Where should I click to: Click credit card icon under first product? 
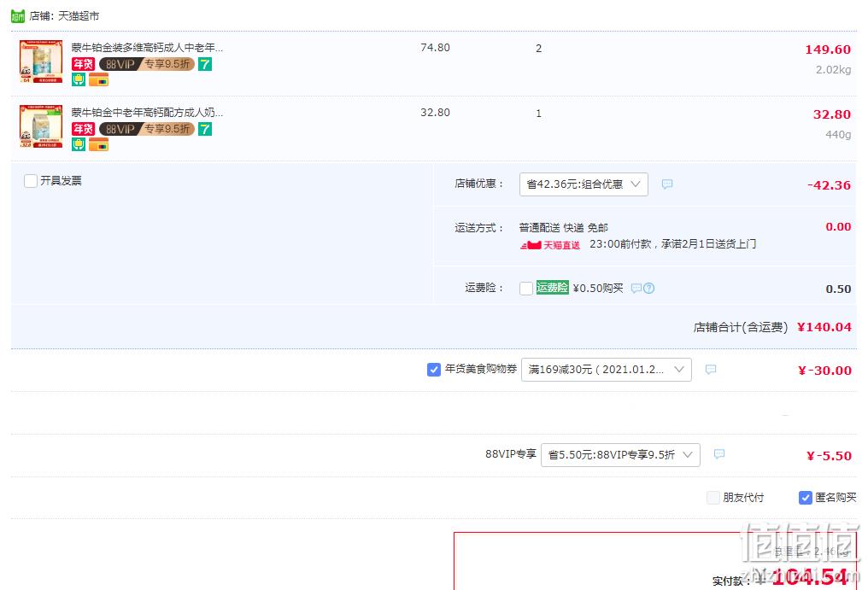[x=98, y=80]
